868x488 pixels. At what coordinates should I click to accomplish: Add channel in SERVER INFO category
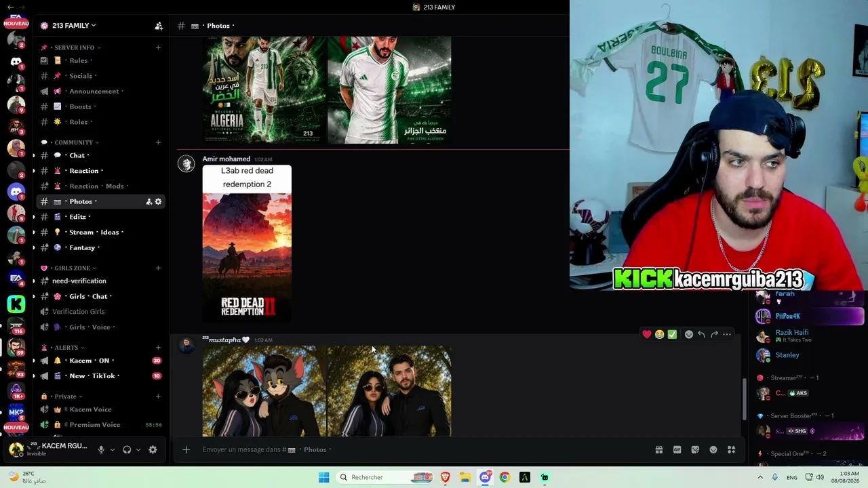coord(158,47)
